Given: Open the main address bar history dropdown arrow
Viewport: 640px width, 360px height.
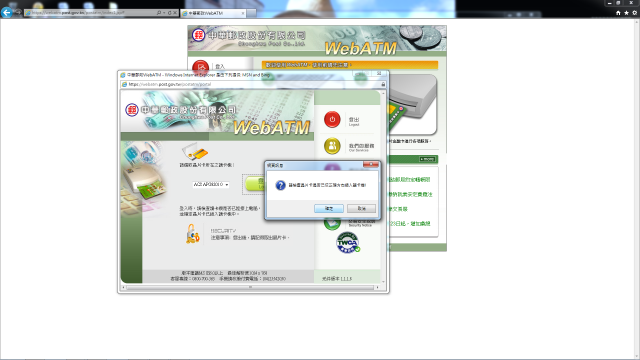Looking at the screenshot, I should point(164,13).
